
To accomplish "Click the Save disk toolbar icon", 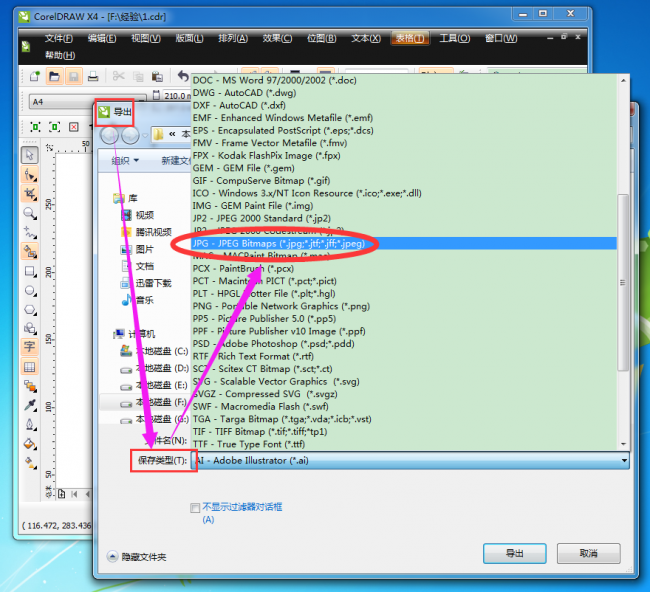I will point(73,76).
